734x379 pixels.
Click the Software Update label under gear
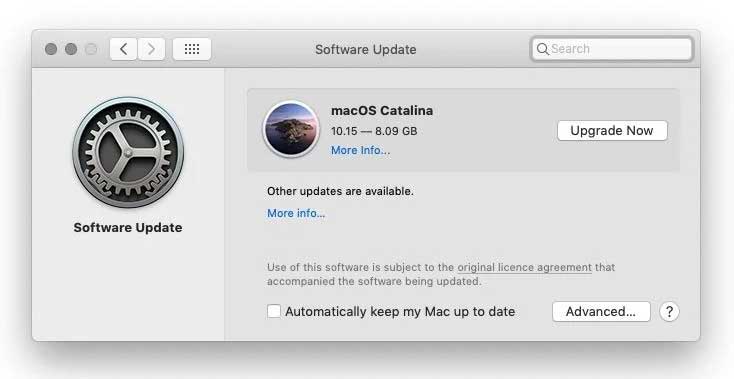128,227
